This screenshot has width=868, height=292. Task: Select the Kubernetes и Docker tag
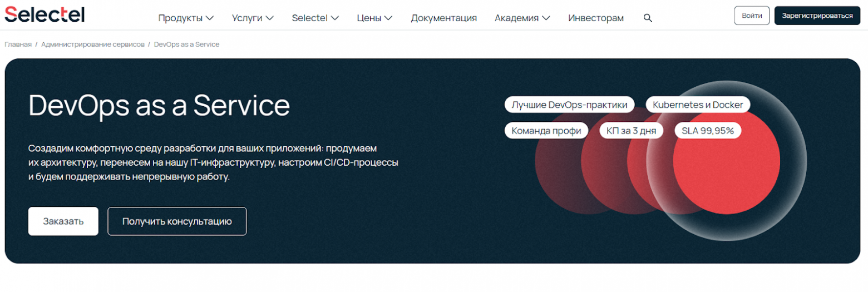coord(698,105)
